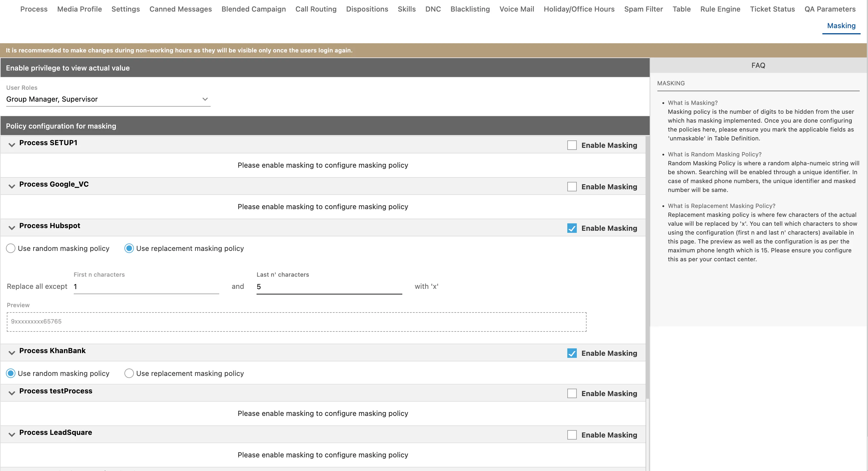Collapse the Process LeadSquare section chevron

click(12, 435)
